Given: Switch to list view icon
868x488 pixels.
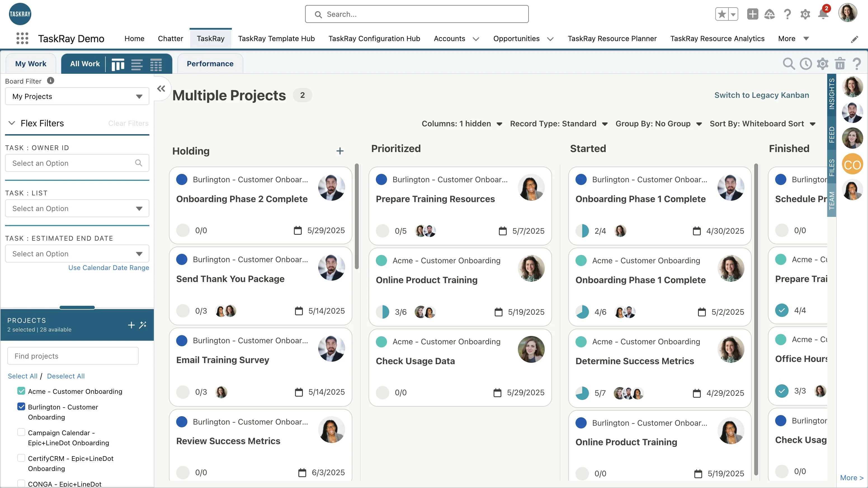Looking at the screenshot, I should [137, 64].
